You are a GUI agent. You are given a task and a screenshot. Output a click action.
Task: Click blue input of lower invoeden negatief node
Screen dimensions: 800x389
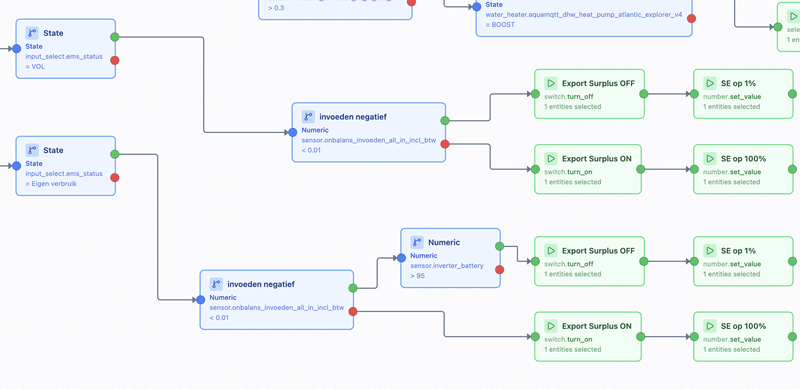point(201,300)
